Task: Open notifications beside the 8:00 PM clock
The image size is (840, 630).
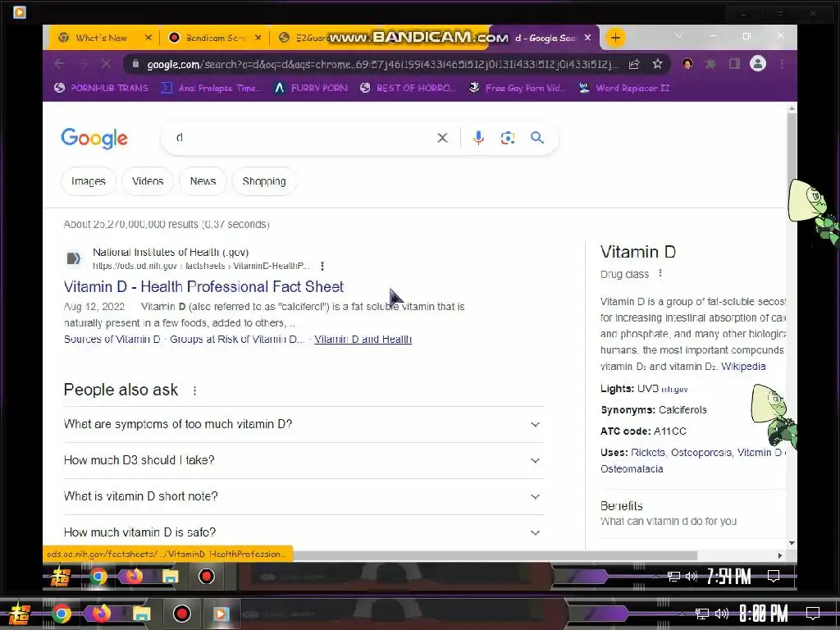Action: [813, 614]
